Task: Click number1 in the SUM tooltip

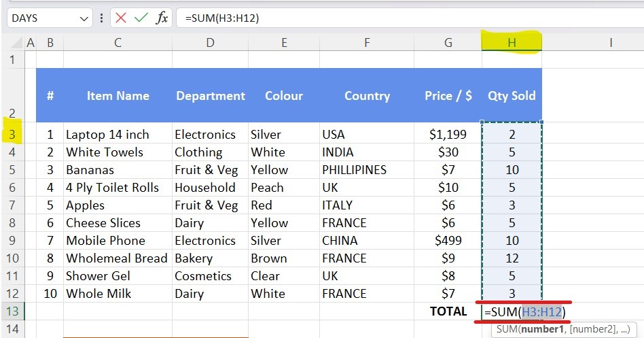Action: pos(543,329)
